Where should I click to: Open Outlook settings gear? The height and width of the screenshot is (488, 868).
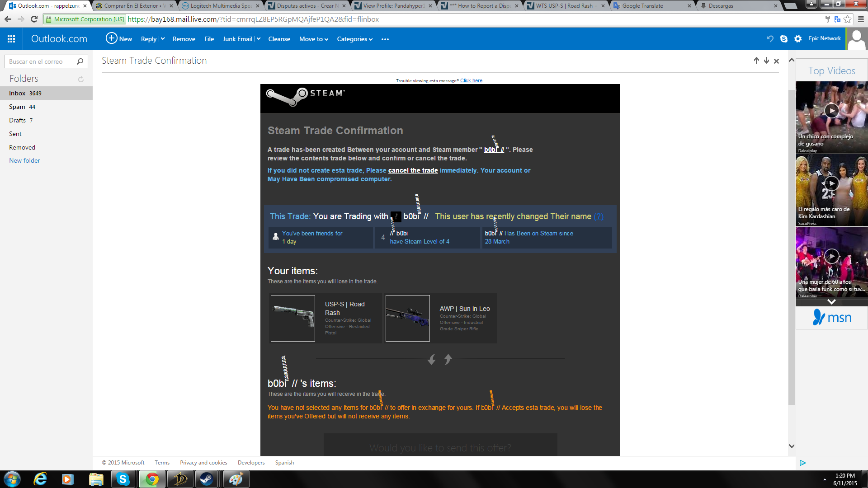coord(798,39)
